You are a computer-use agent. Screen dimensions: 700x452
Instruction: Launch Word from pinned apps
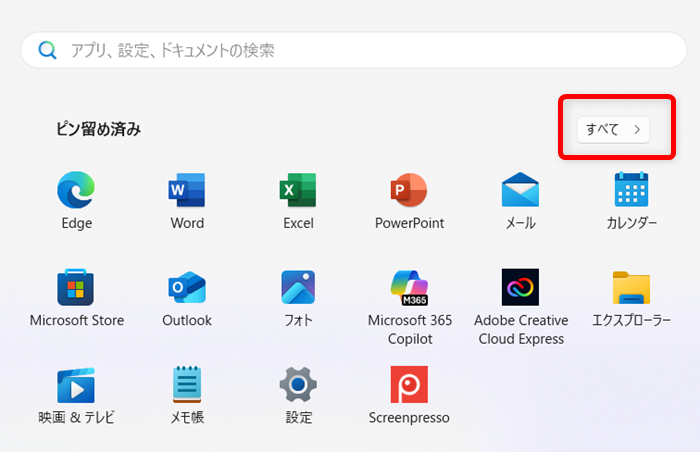tap(187, 190)
